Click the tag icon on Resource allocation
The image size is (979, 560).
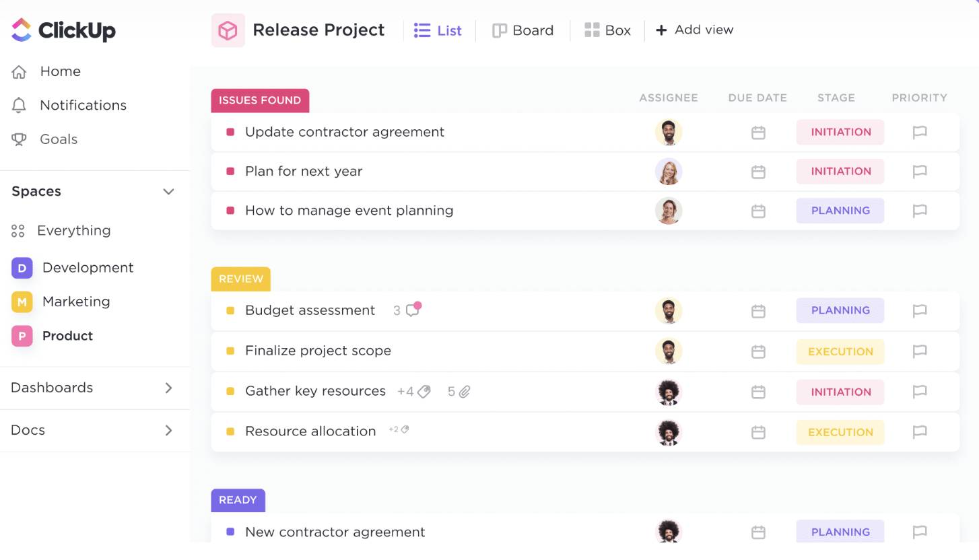[405, 429]
